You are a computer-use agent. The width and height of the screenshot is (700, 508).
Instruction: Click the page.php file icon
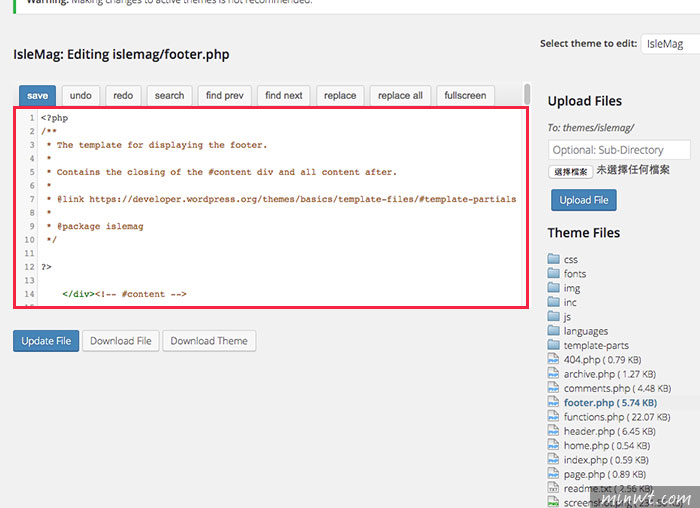tap(554, 474)
